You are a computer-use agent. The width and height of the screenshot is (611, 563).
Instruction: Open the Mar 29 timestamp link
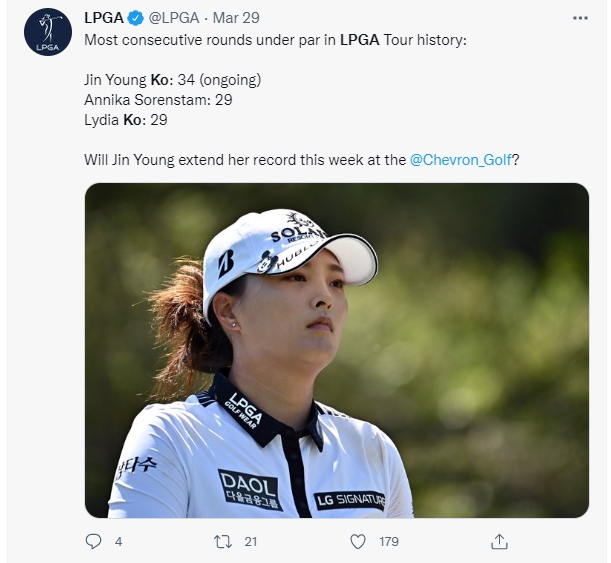pyautogui.click(x=236, y=18)
